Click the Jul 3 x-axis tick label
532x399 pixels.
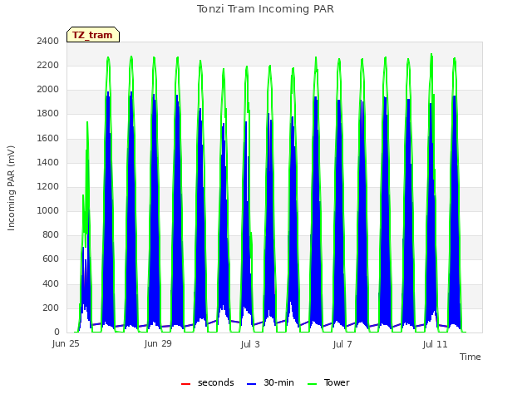coord(250,344)
